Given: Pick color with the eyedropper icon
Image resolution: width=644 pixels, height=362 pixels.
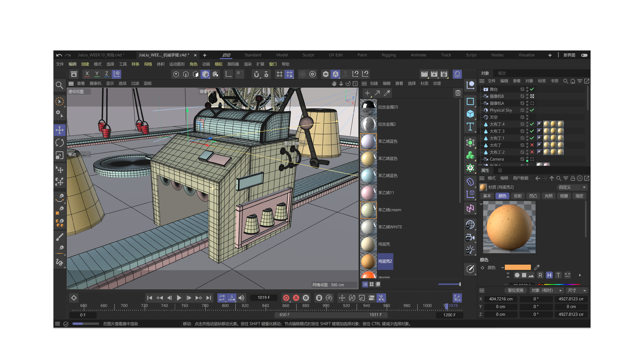Looking at the screenshot, I should [x=537, y=267].
